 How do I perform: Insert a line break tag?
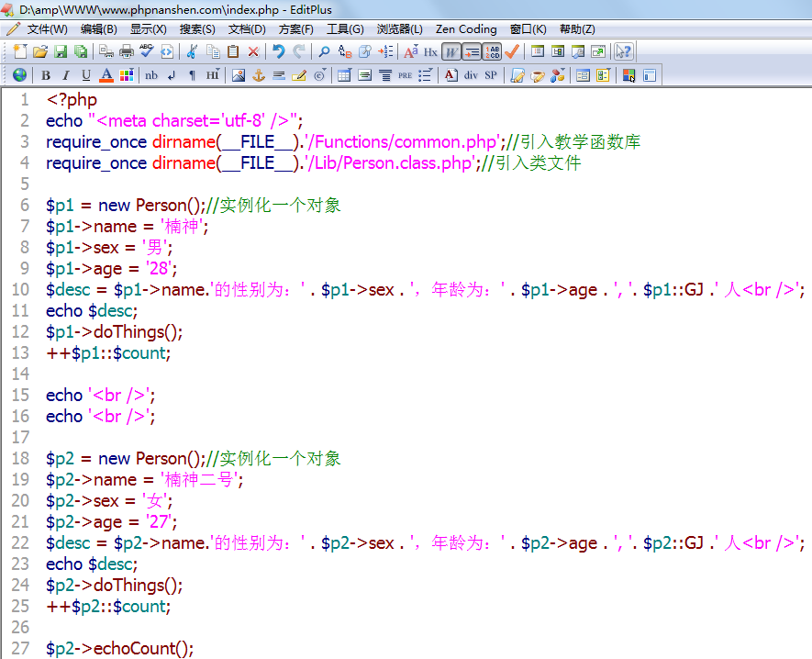(172, 75)
